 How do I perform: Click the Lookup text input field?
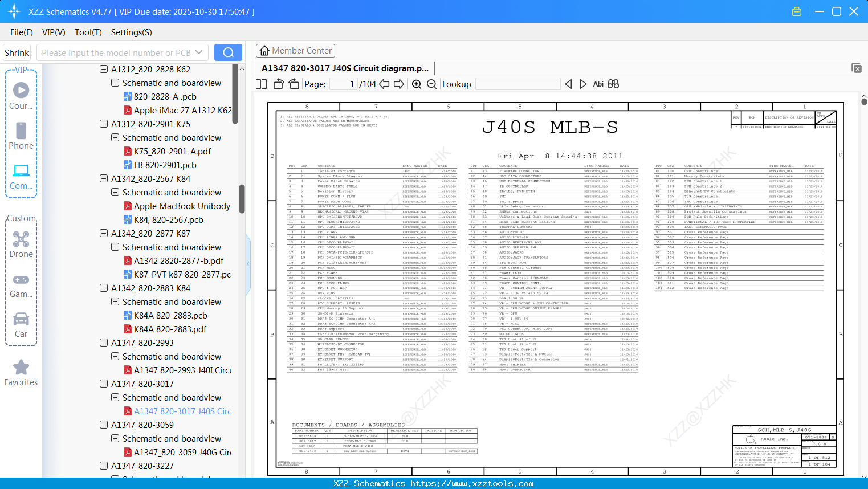(x=517, y=84)
